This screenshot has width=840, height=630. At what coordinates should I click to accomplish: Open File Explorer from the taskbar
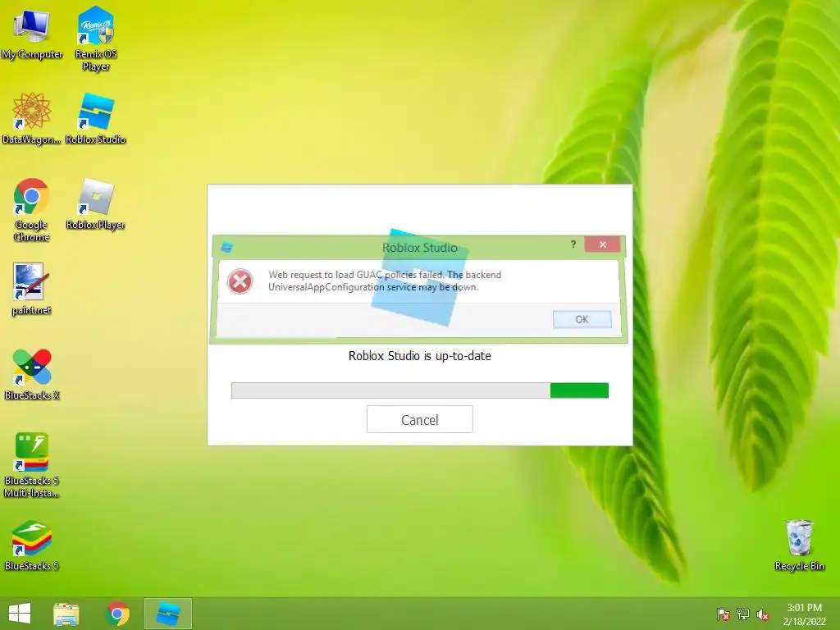tap(66, 614)
